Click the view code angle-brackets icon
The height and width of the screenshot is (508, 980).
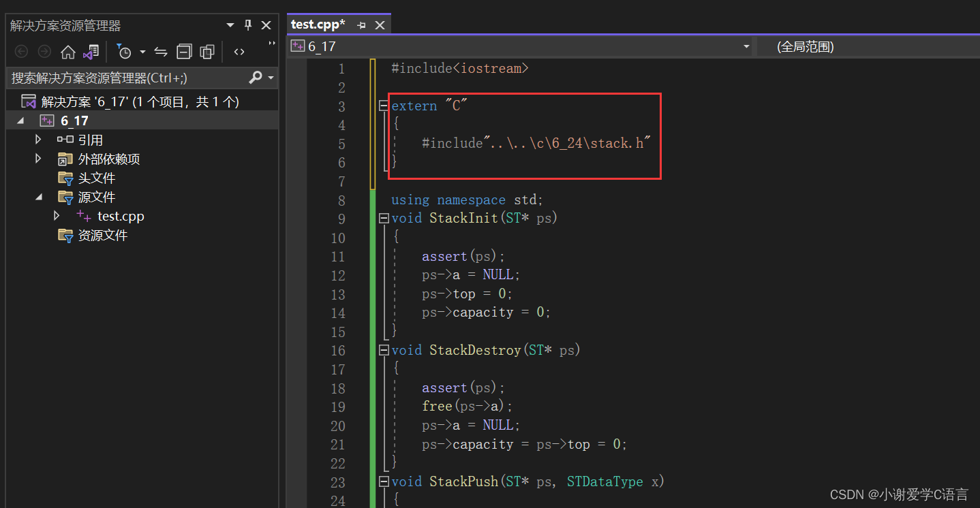coord(239,52)
